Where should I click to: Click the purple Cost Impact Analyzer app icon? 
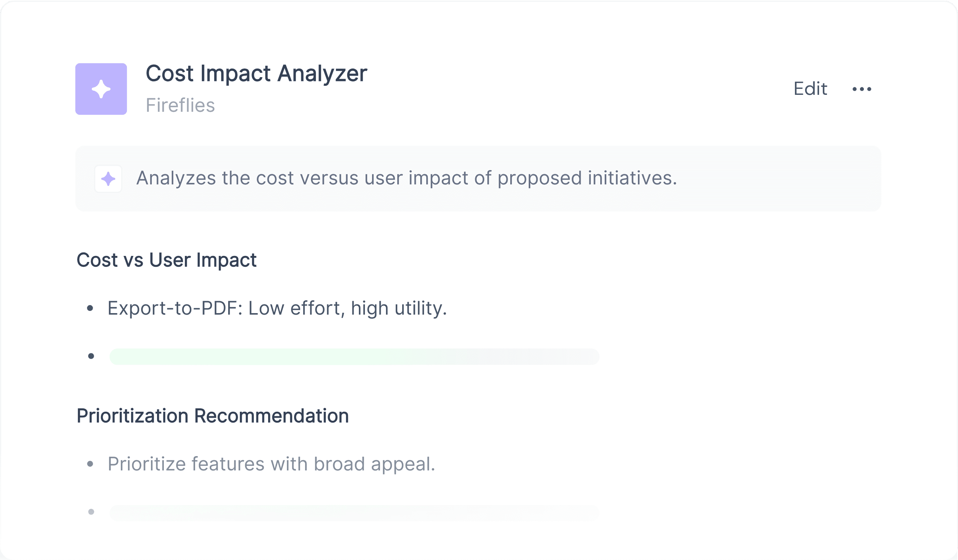click(101, 89)
